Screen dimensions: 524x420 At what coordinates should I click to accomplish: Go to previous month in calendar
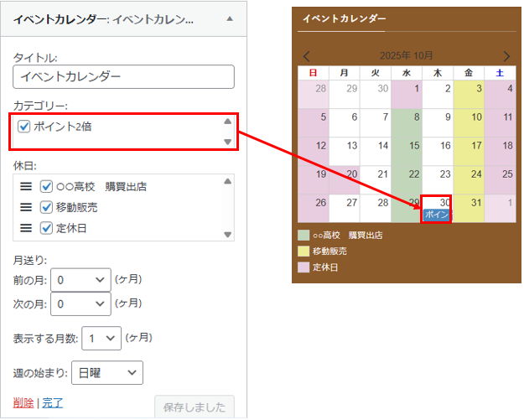(x=307, y=56)
